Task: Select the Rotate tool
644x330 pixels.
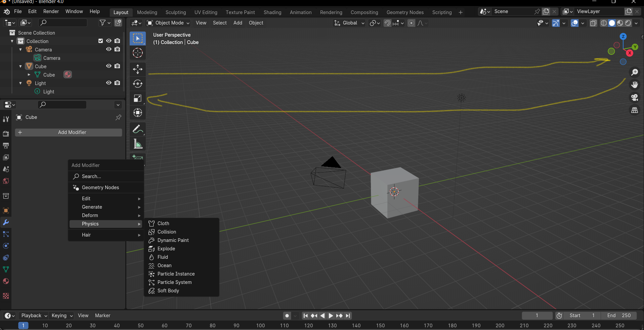Action: click(138, 84)
